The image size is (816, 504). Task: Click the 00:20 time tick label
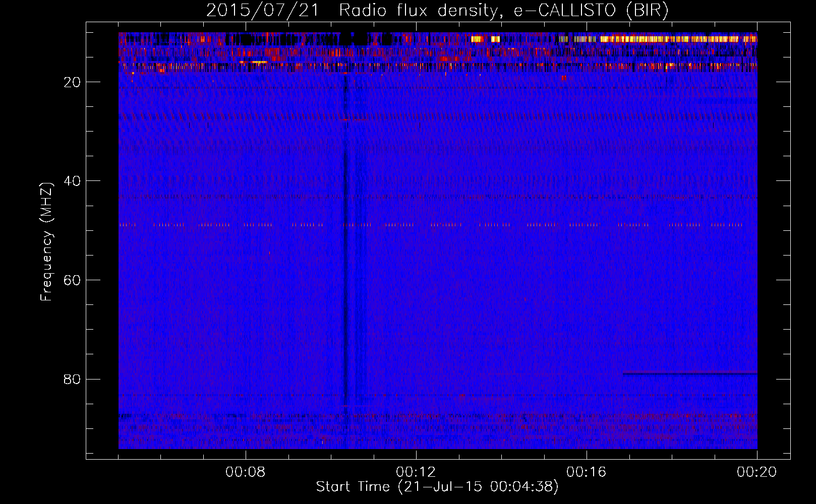pyautogui.click(x=757, y=472)
